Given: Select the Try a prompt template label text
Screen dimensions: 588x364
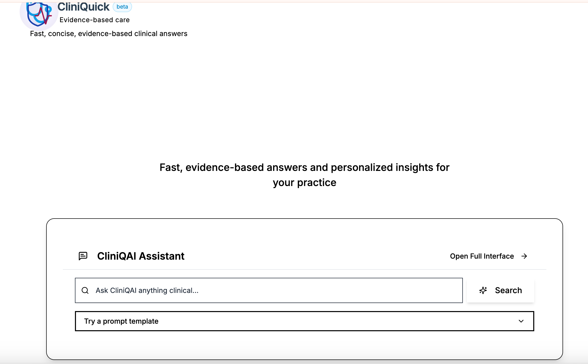Looking at the screenshot, I should click(121, 321).
